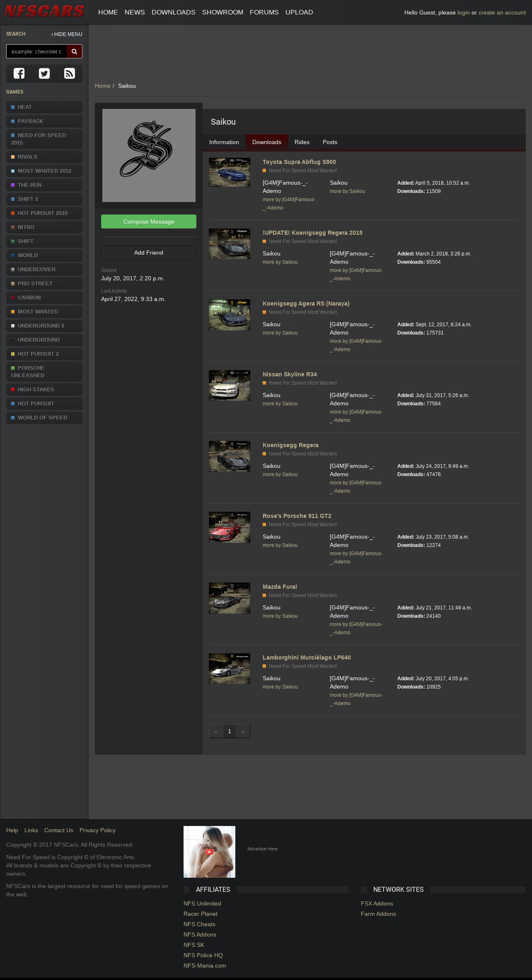Viewport: 532px width, 980px height.
Task: Open Nissan Skyline R34 thumbnail
Action: pos(230,386)
